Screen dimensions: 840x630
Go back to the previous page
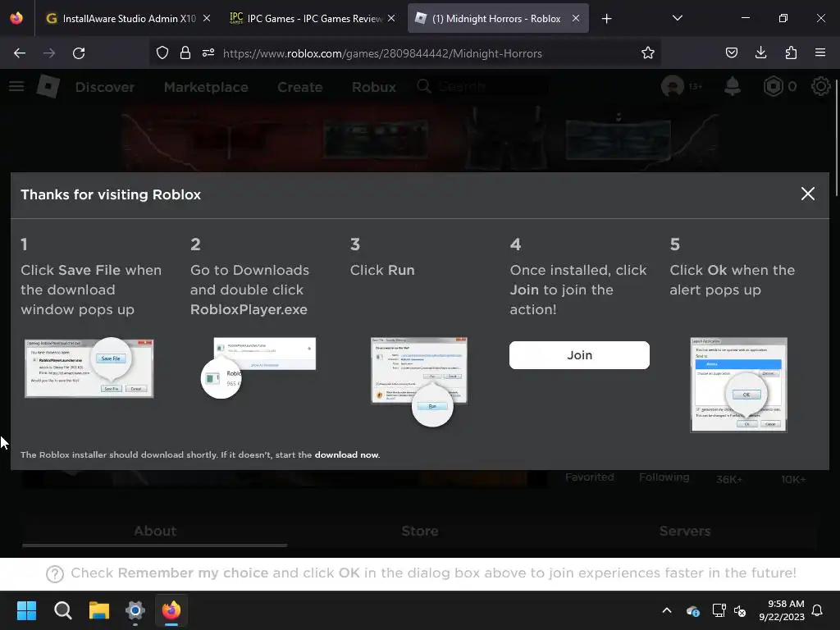pos(20,53)
